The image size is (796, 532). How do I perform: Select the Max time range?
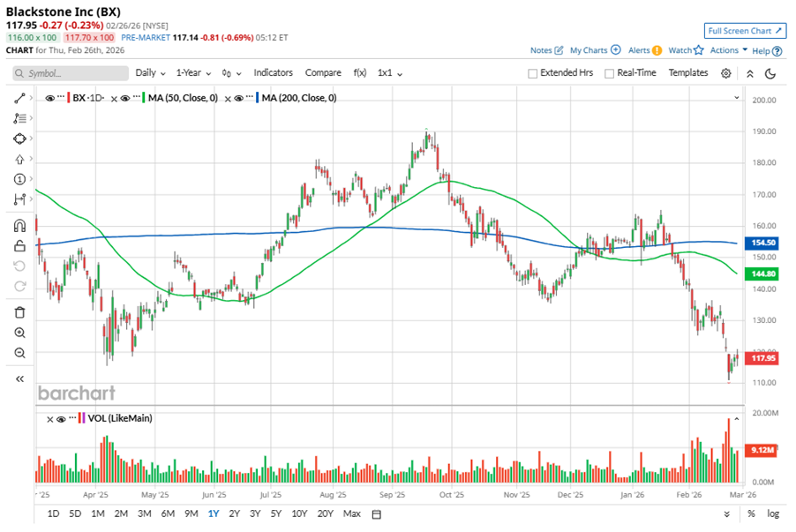click(352, 513)
